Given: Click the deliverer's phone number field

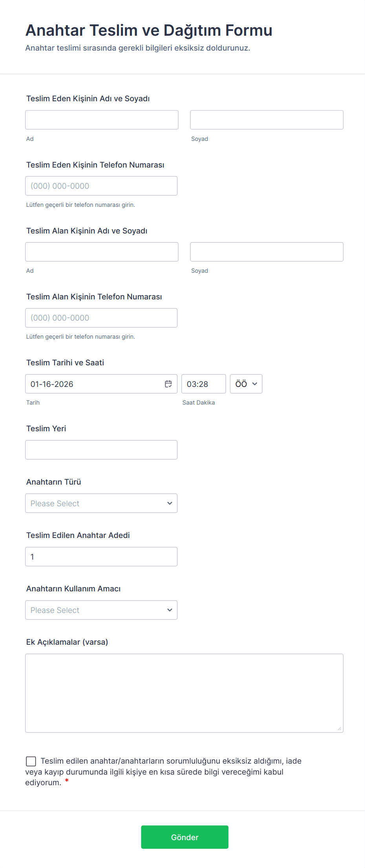Looking at the screenshot, I should coord(101,186).
